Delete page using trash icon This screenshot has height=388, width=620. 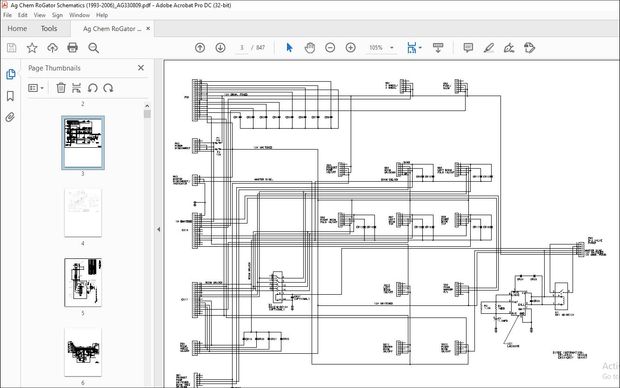60,88
